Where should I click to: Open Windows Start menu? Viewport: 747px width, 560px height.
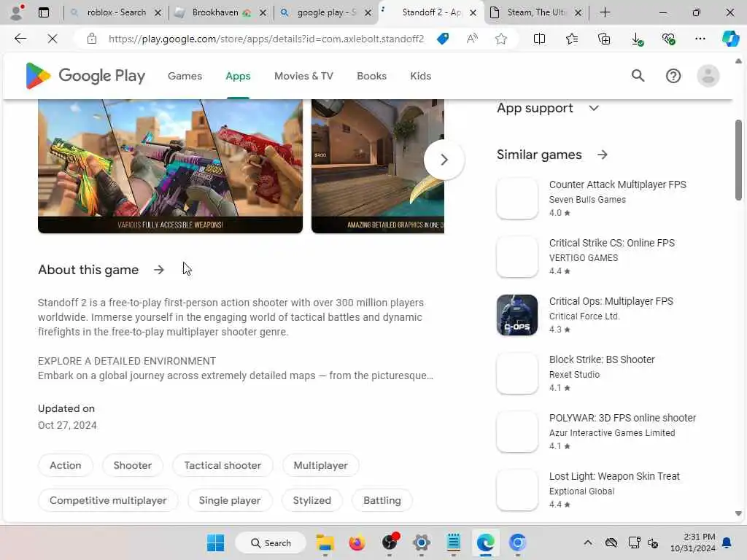[215, 542]
